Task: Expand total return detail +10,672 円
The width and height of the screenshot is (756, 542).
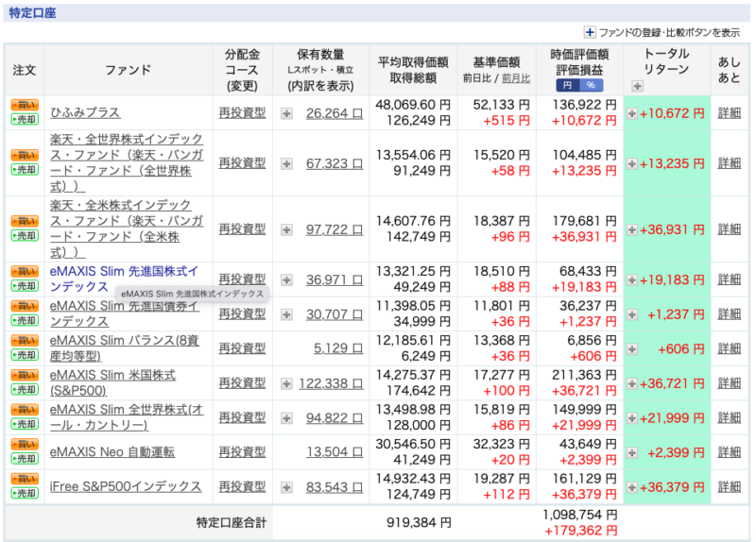Action: (632, 113)
